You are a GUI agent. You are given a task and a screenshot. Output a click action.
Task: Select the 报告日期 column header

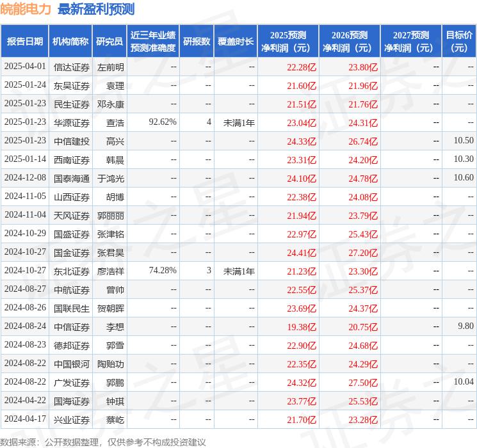pyautogui.click(x=24, y=42)
